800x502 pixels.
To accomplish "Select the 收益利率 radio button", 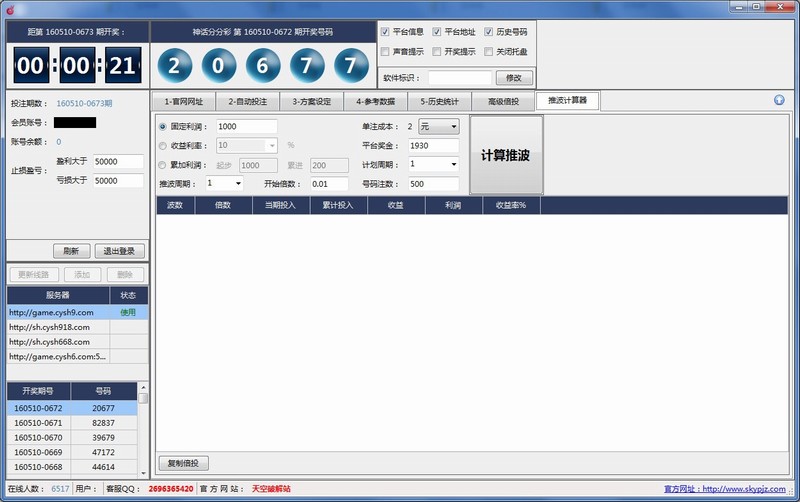I will tap(164, 145).
